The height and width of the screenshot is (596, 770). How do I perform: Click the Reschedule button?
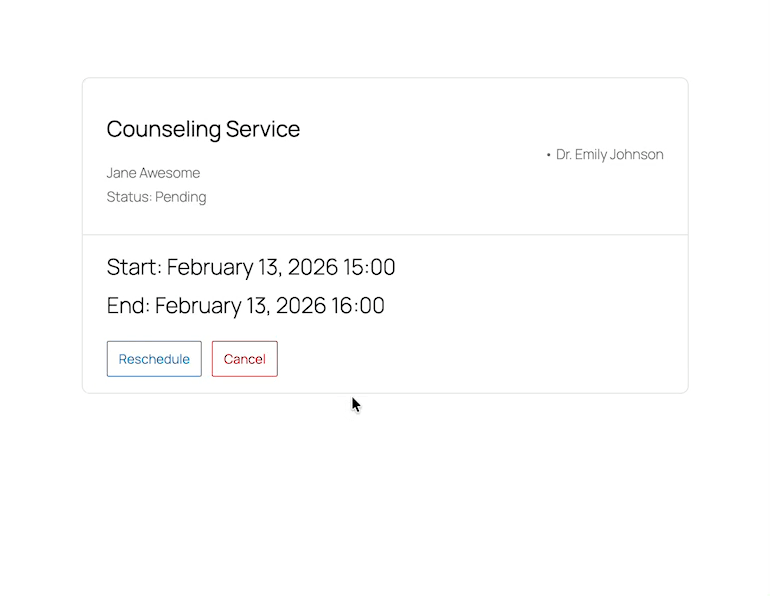tap(154, 359)
